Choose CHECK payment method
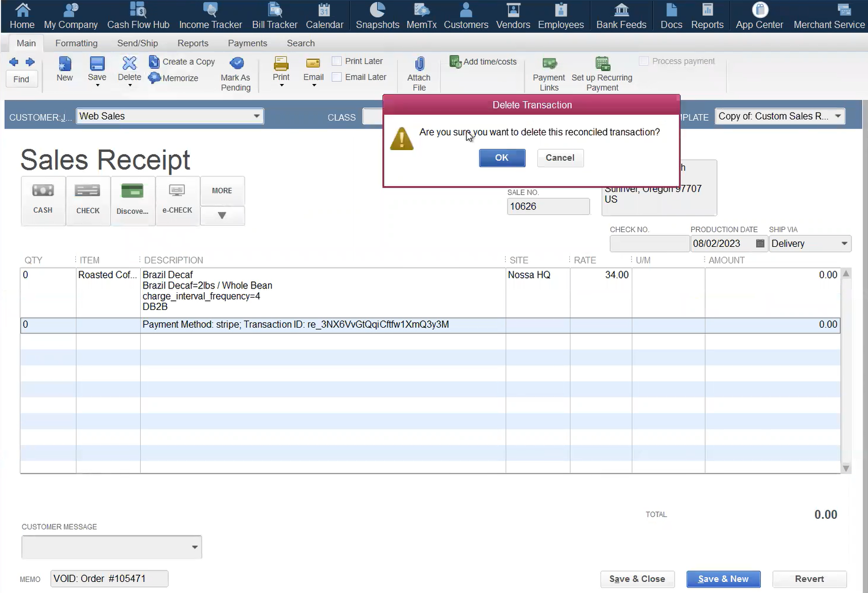The image size is (868, 593). pos(88,200)
